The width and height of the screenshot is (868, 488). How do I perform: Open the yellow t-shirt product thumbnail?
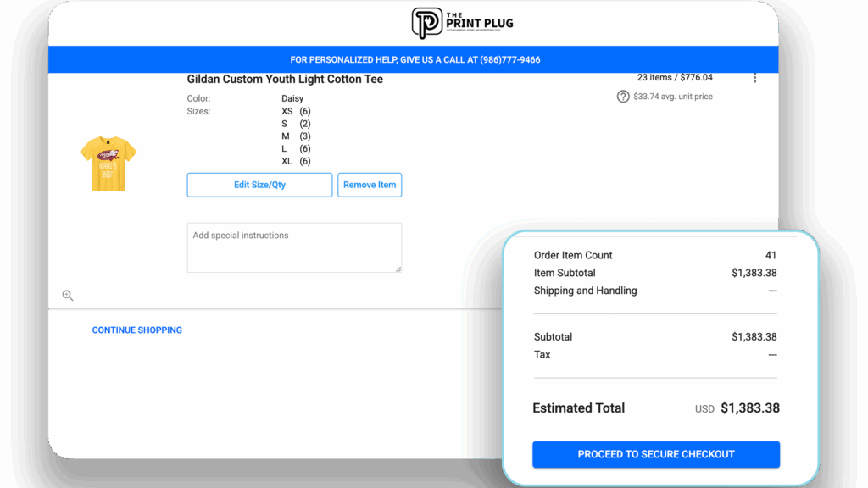coord(108,163)
